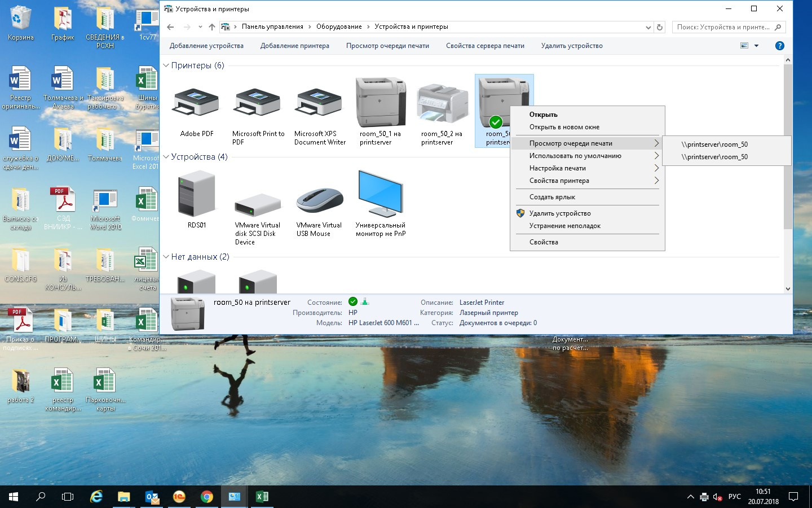Select the generic non-PnP monitor device

381,194
